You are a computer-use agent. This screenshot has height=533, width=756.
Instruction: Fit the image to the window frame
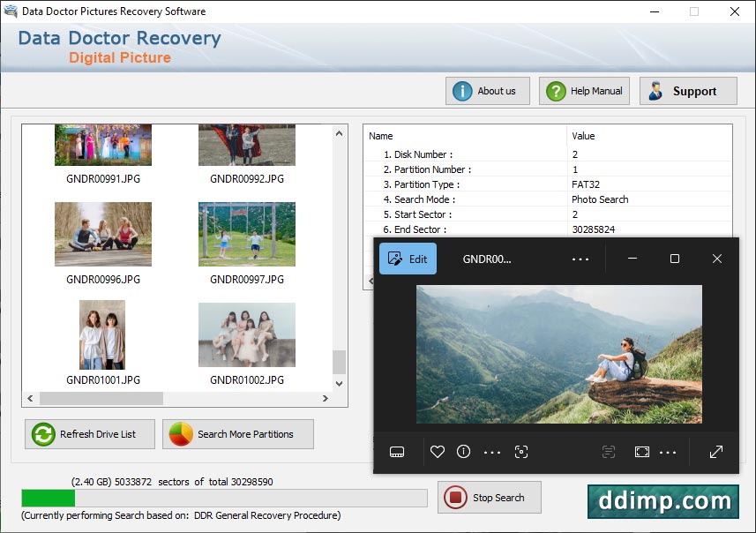(x=641, y=451)
